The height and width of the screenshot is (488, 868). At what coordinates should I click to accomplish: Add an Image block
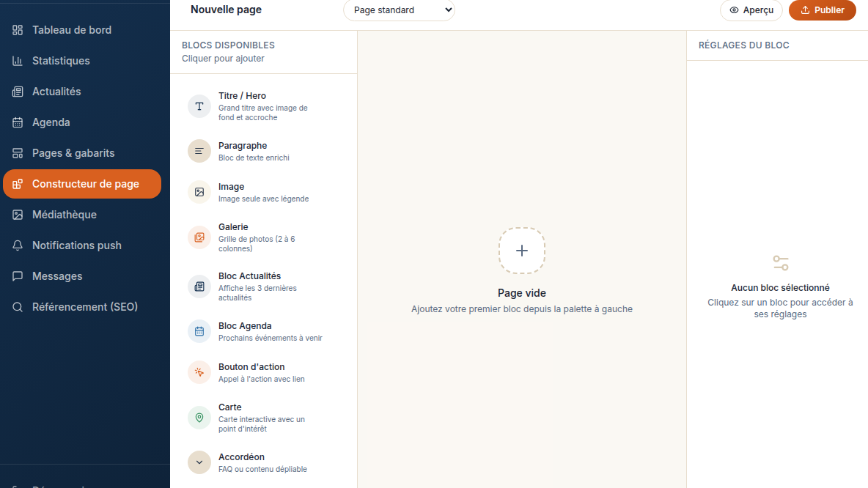263,192
